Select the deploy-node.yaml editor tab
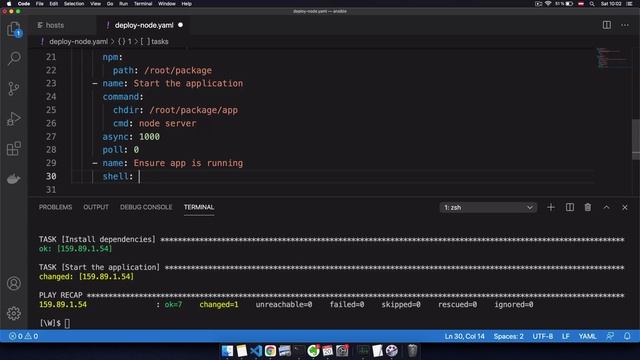Viewport: 640px width, 360px height. pyautogui.click(x=144, y=25)
